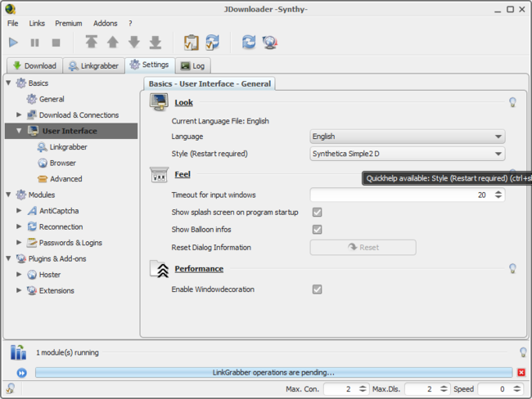The width and height of the screenshot is (532, 399).
Task: Start downloads with the play icon
Action: point(13,43)
